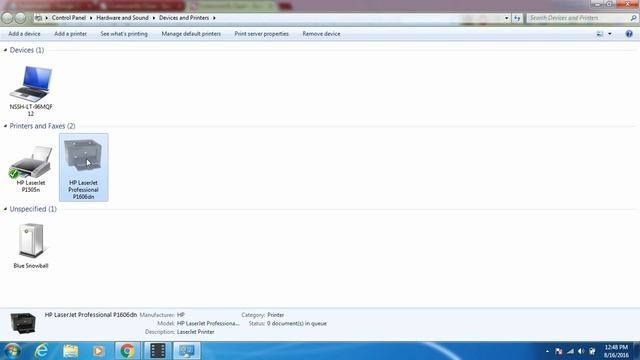Click the 'LaserJet Printer' description text
Image resolution: width=640 pixels, height=360 pixels.
[x=196, y=332]
